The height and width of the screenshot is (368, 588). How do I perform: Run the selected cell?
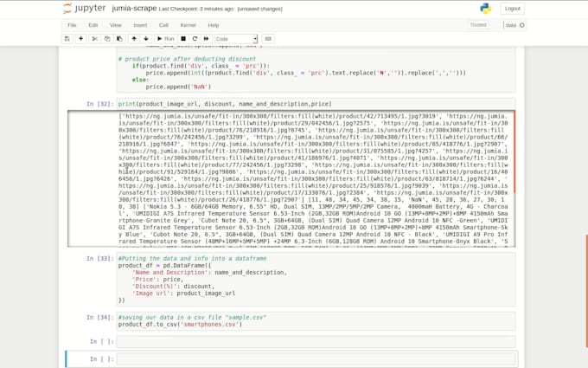tap(165, 39)
